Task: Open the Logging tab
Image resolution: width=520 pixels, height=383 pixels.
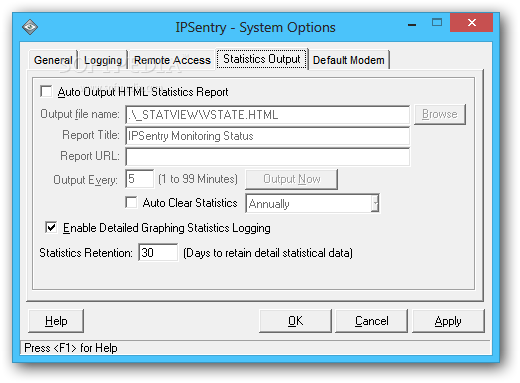Action: point(103,60)
